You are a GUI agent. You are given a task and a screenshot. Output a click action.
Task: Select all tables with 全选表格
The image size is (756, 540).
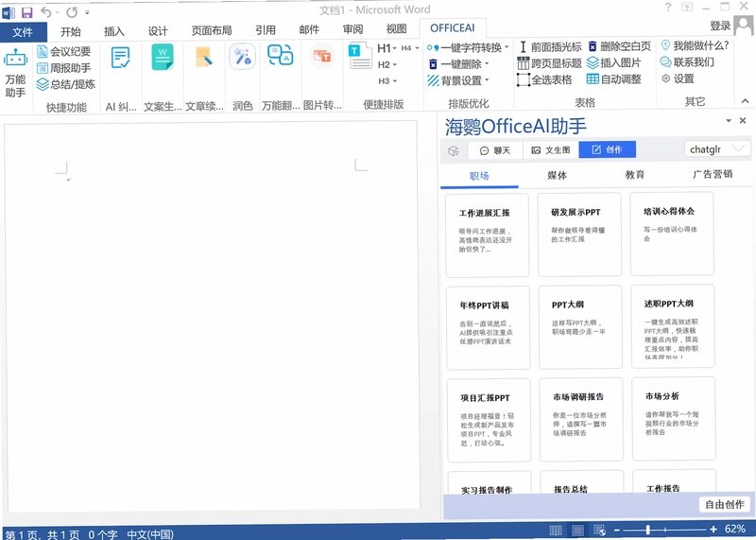click(544, 79)
